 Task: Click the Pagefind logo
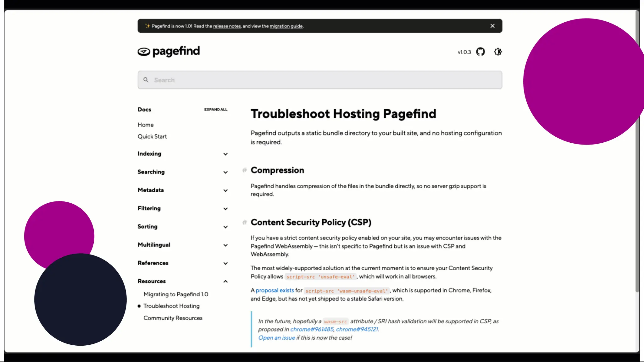tap(169, 52)
